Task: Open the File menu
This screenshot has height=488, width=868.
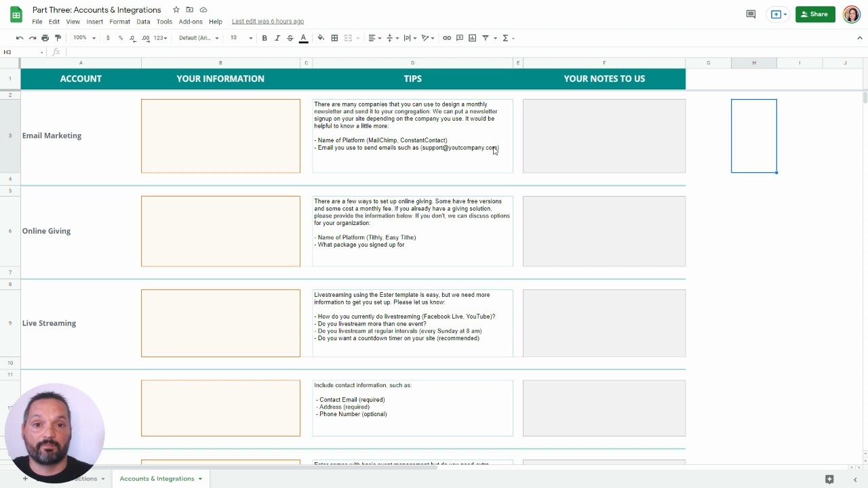Action: (37, 22)
